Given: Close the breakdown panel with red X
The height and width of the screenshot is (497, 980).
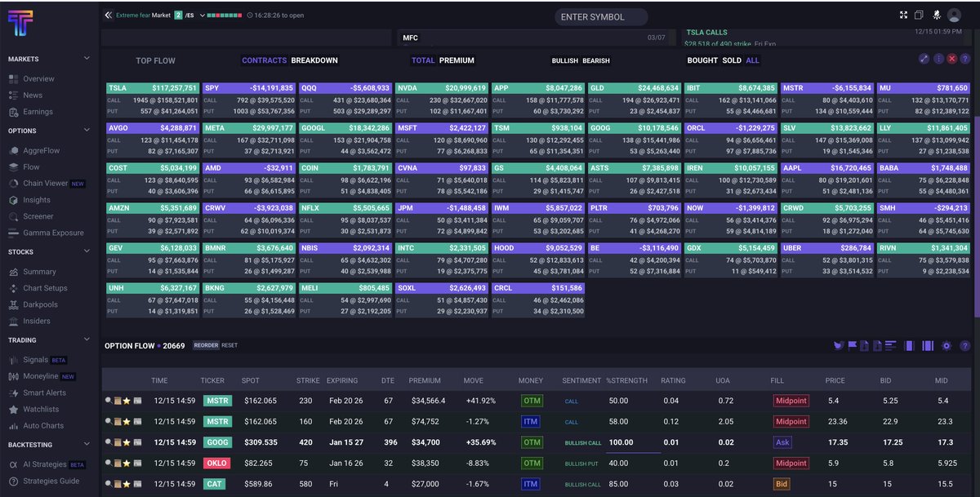Looking at the screenshot, I should click(x=952, y=59).
